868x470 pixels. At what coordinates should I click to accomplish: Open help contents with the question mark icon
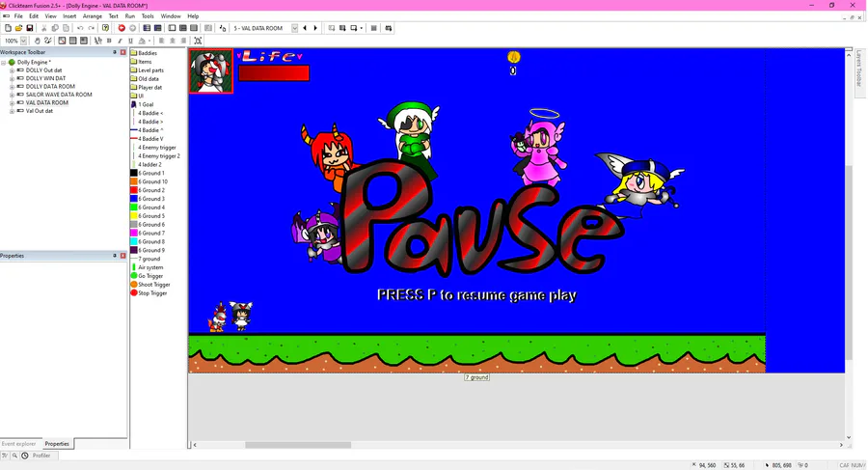(105, 28)
